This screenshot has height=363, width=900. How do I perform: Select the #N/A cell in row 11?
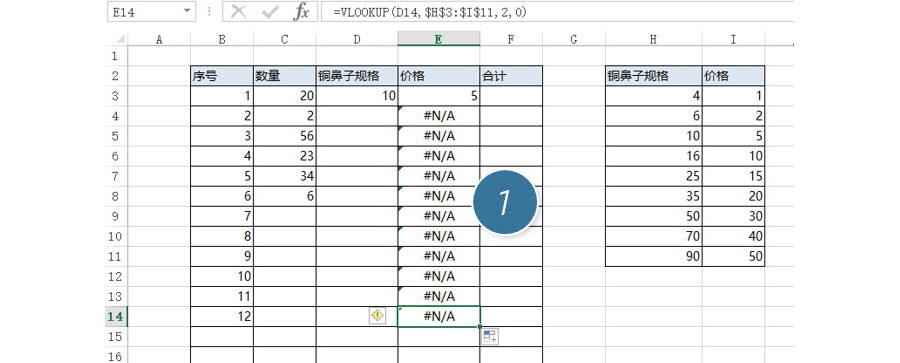click(x=439, y=256)
